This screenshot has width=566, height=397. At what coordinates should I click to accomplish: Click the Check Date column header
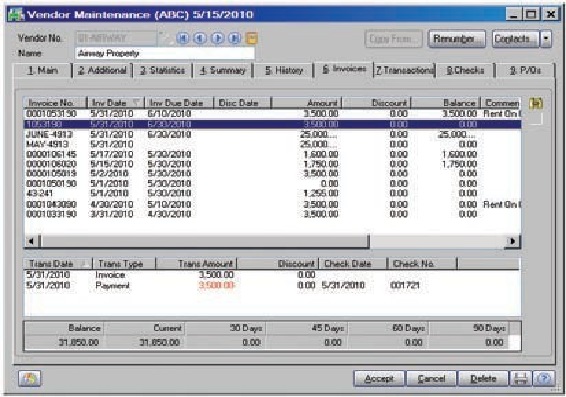[x=352, y=264]
